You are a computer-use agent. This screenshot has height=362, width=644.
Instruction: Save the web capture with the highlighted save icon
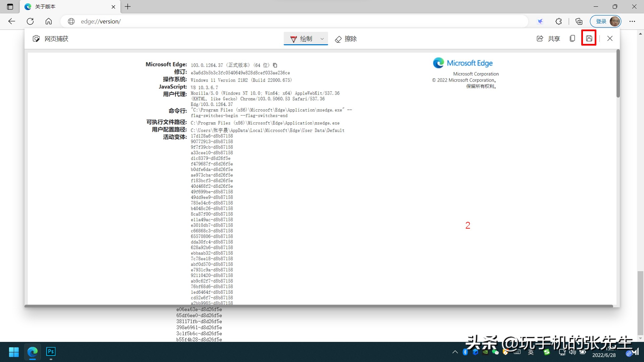589,38
